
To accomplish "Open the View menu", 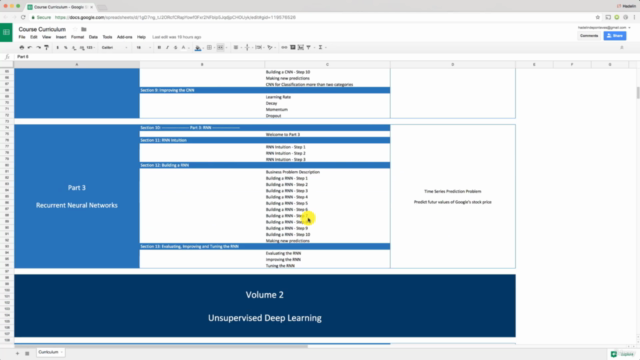I will [x=47, y=37].
